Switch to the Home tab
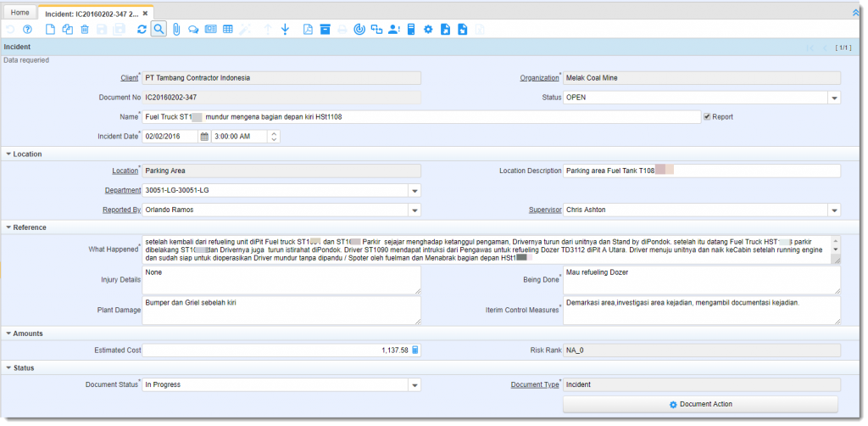The width and height of the screenshot is (868, 426). click(x=20, y=13)
